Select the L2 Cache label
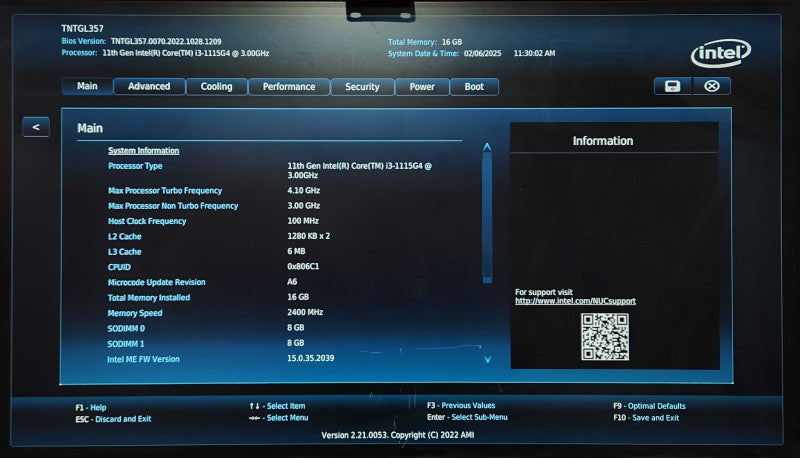 [x=124, y=236]
